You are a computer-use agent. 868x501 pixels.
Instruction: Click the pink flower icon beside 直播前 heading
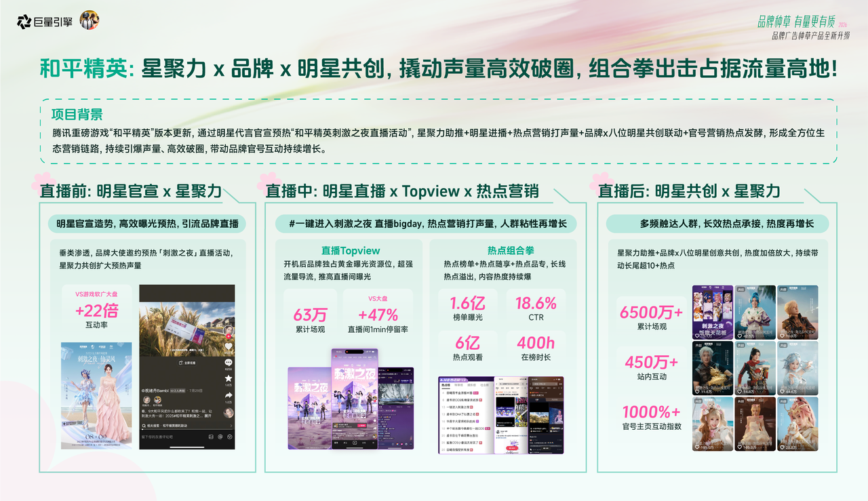point(41,183)
